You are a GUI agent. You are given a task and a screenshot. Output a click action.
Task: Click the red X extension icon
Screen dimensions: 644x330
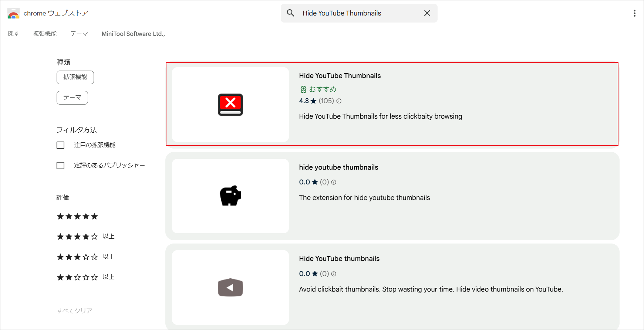tap(230, 105)
